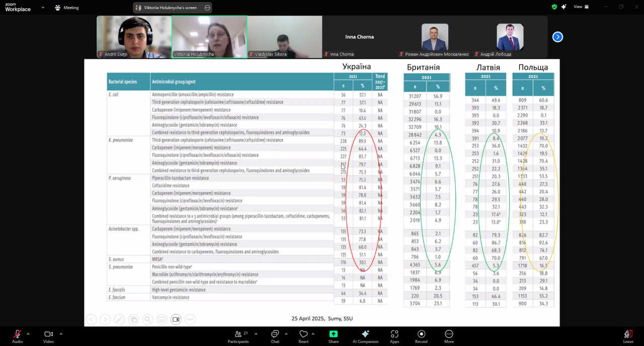The image size is (644, 346).
Task: Expand chat options chevron
Action: 286,334
